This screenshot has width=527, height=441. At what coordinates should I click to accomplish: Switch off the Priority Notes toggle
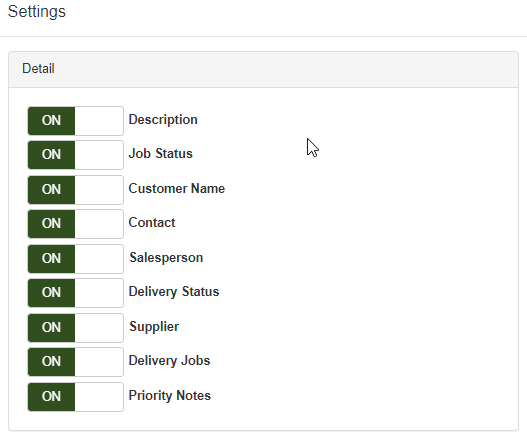point(76,397)
